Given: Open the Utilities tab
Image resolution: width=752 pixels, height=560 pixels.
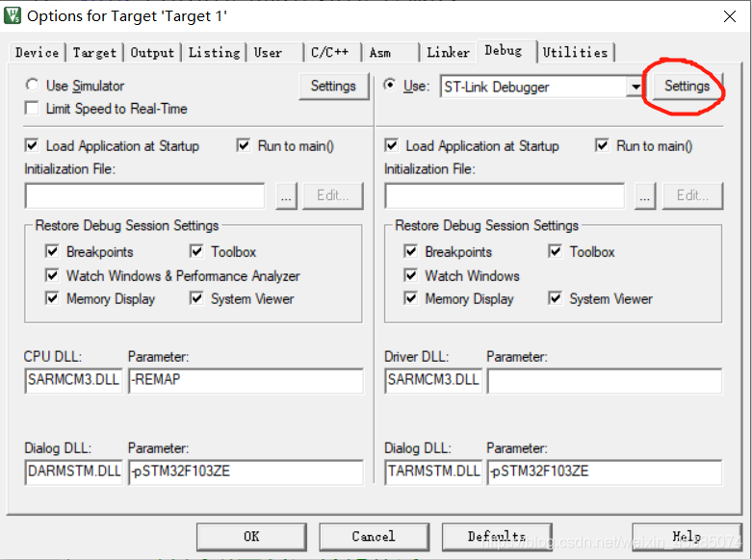Looking at the screenshot, I should 576,52.
